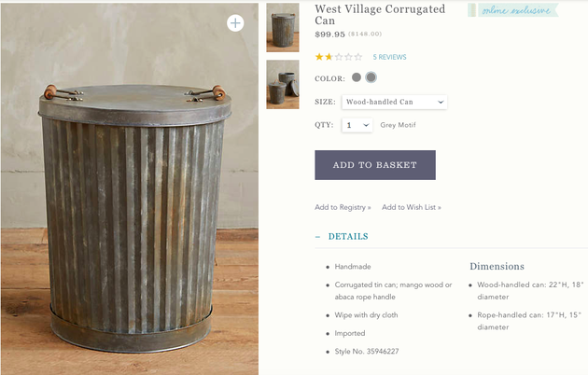Open the 5 Reviews link
Viewport: 588px width, 375px height.
(389, 57)
